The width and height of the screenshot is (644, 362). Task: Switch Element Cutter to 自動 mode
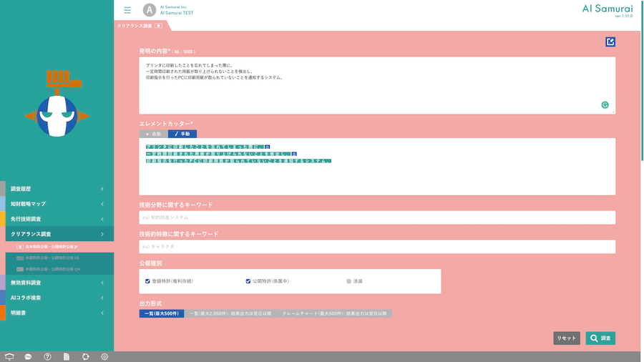[153, 134]
